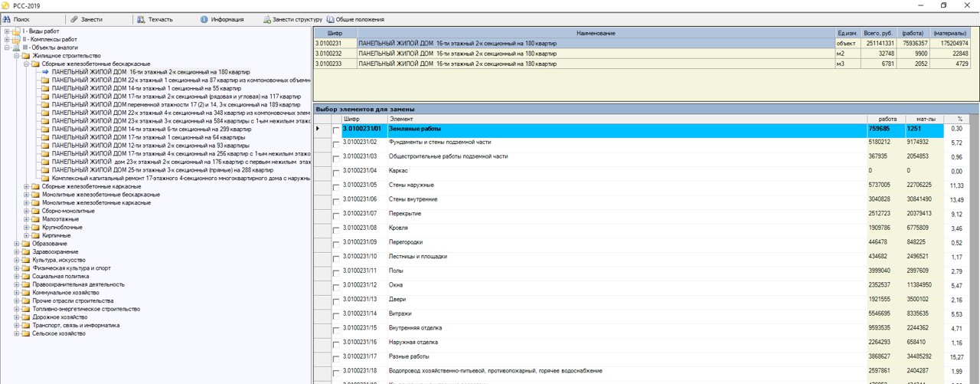Expand Сборные железобетонные каркасные branch
Image resolution: width=980 pixels, height=384 pixels.
click(x=26, y=186)
